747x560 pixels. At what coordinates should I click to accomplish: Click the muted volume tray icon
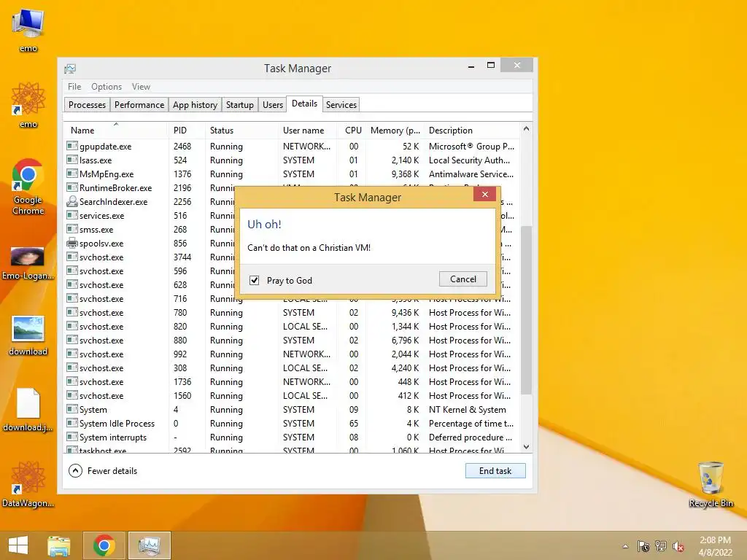point(678,546)
